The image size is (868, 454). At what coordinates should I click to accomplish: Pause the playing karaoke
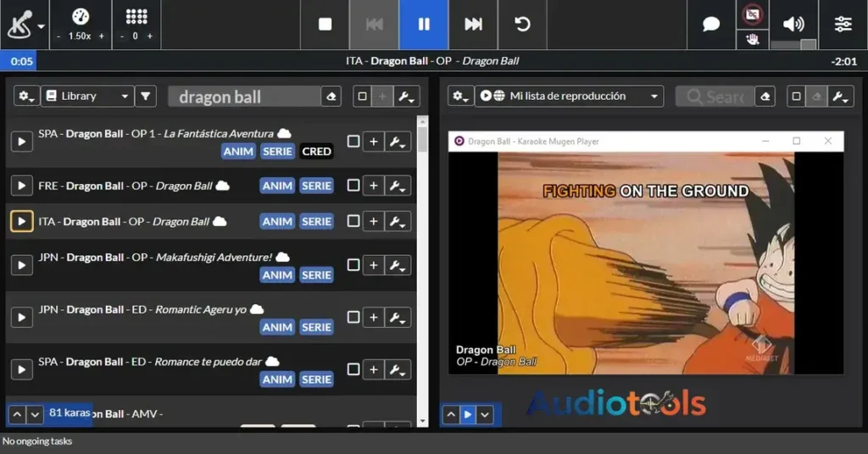click(424, 25)
